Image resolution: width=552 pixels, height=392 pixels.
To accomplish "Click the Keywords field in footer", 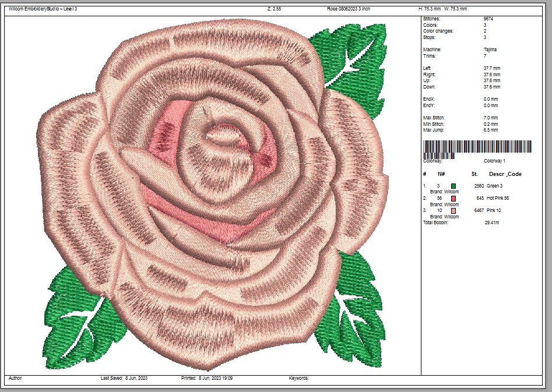I will (298, 378).
